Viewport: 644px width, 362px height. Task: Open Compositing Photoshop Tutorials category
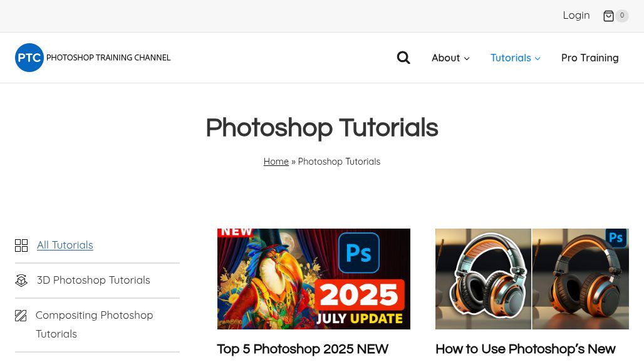point(94,324)
